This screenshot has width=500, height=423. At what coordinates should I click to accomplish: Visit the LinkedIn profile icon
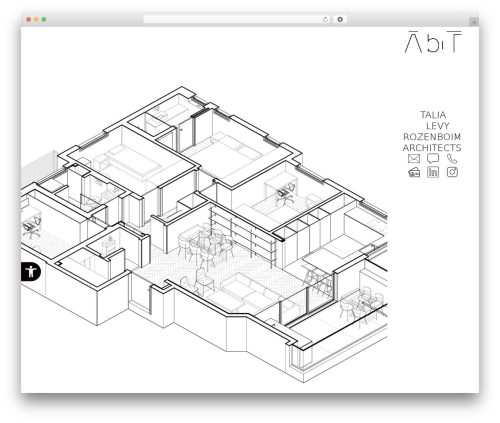pyautogui.click(x=433, y=172)
